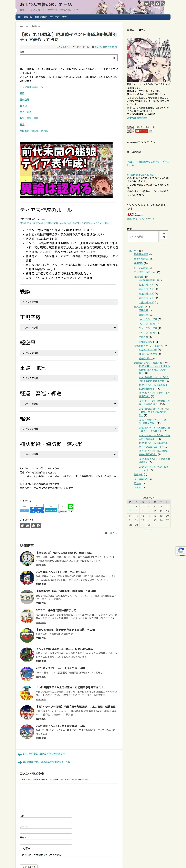
Task: Click the article search input field
Action: 64,59
